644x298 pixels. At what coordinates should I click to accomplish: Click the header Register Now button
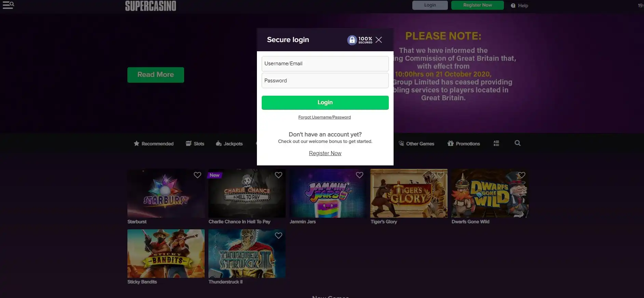tap(477, 5)
